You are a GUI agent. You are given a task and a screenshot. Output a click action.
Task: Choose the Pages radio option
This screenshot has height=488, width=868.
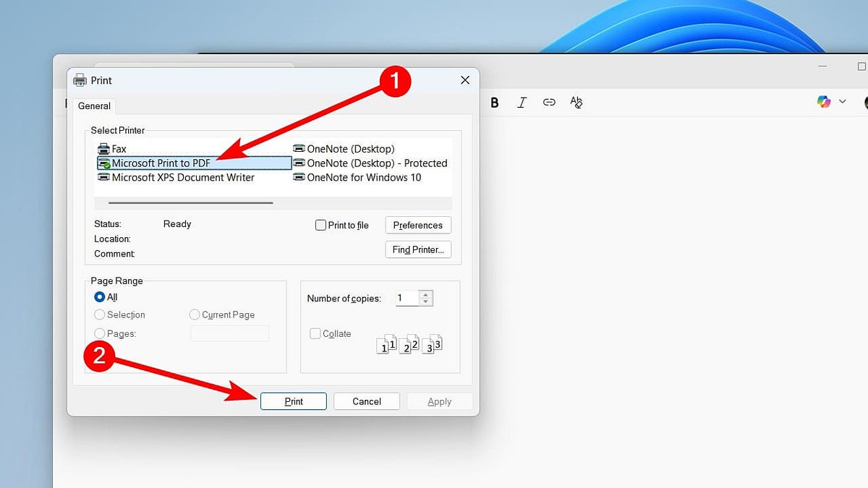99,333
